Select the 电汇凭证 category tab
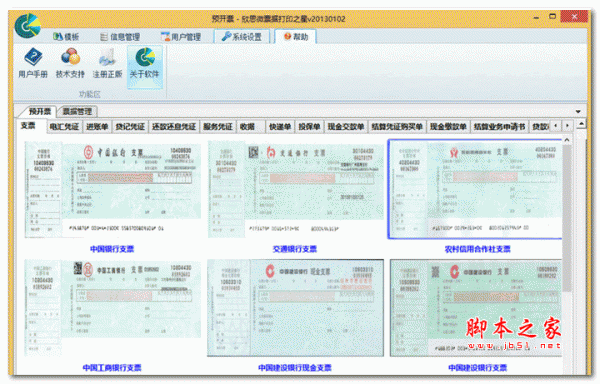This screenshot has height=384, width=600. tap(64, 127)
